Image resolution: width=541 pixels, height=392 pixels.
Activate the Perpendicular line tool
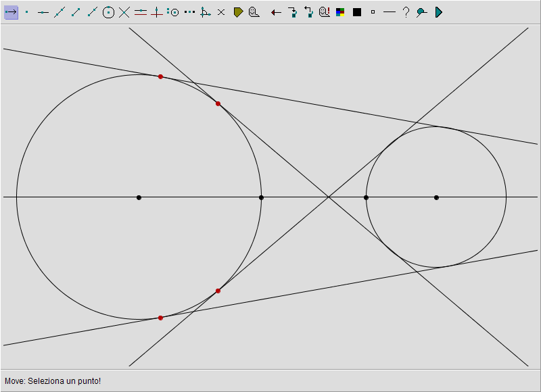[157, 12]
